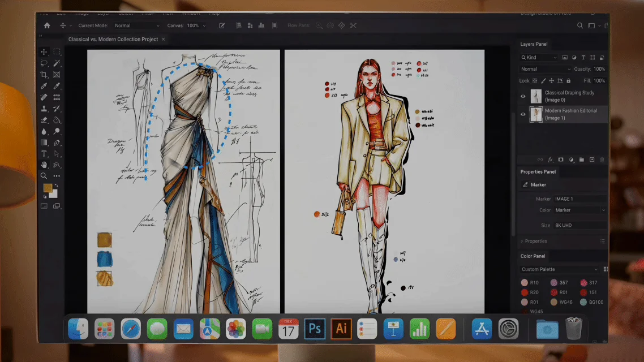Open Finder from the dock
644x362 pixels.
(78, 329)
